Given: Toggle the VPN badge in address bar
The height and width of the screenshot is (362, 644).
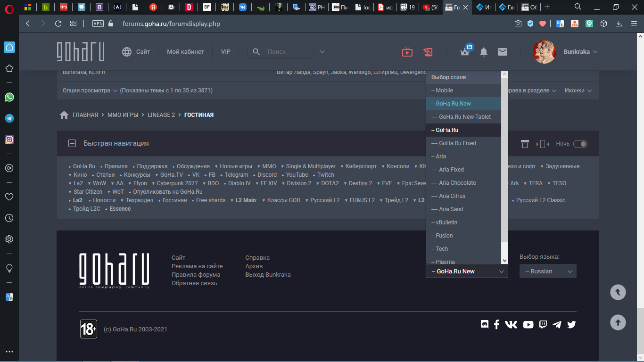Looking at the screenshot, I should click(98, 24).
